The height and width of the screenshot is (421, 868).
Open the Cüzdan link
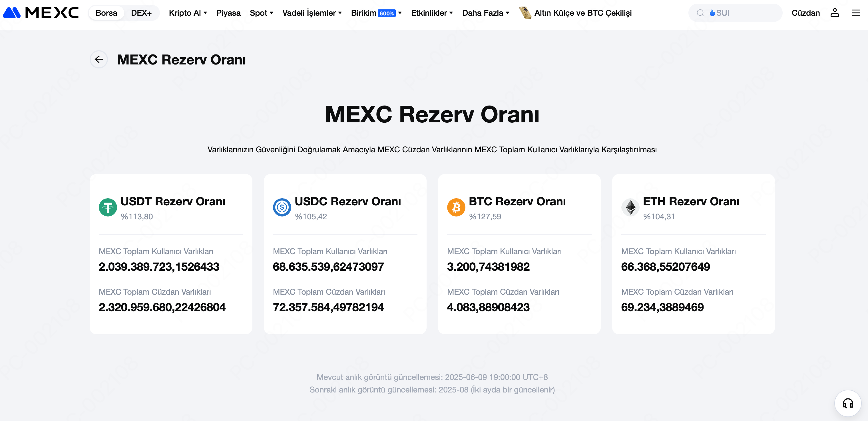(805, 13)
